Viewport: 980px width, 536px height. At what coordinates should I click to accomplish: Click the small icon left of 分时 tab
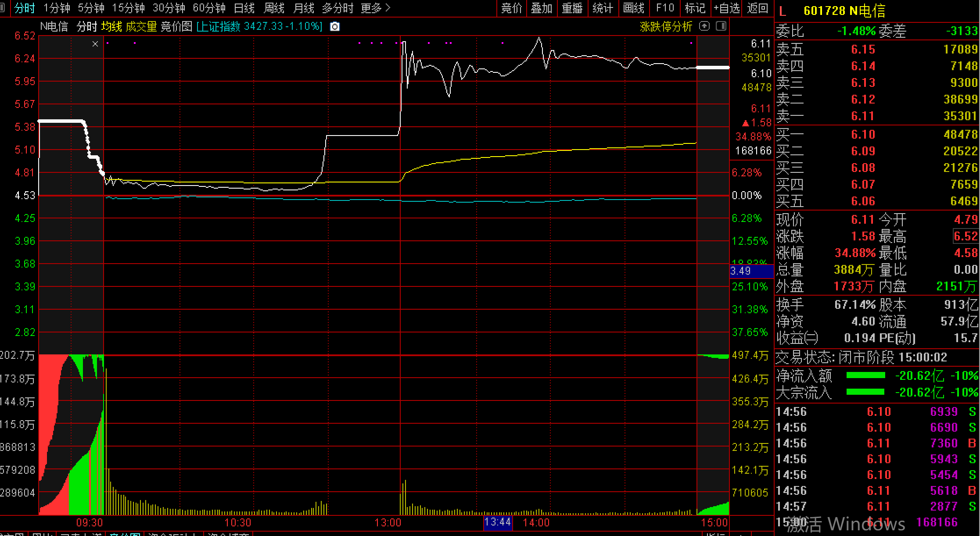pos(3,8)
